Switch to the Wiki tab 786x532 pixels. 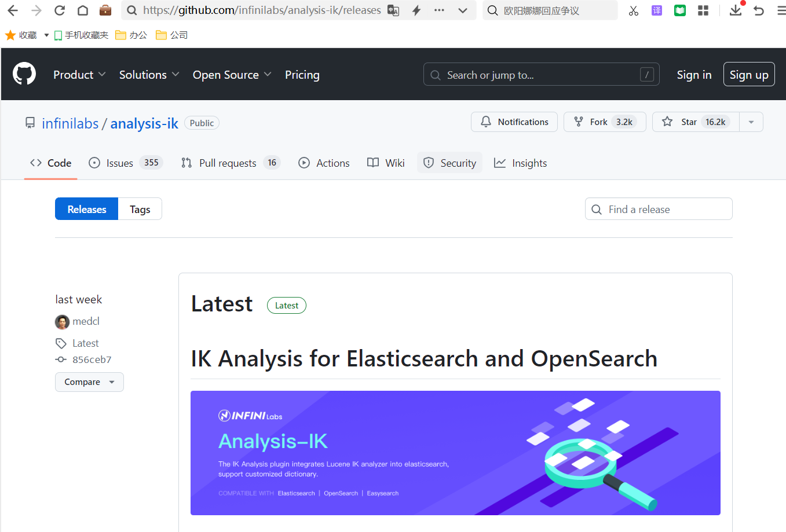point(386,163)
